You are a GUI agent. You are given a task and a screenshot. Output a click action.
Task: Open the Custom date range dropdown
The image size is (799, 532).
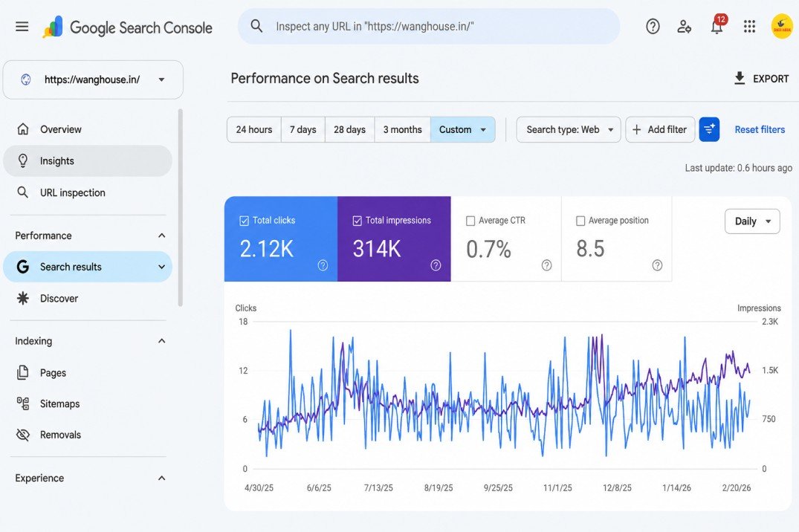[462, 129]
